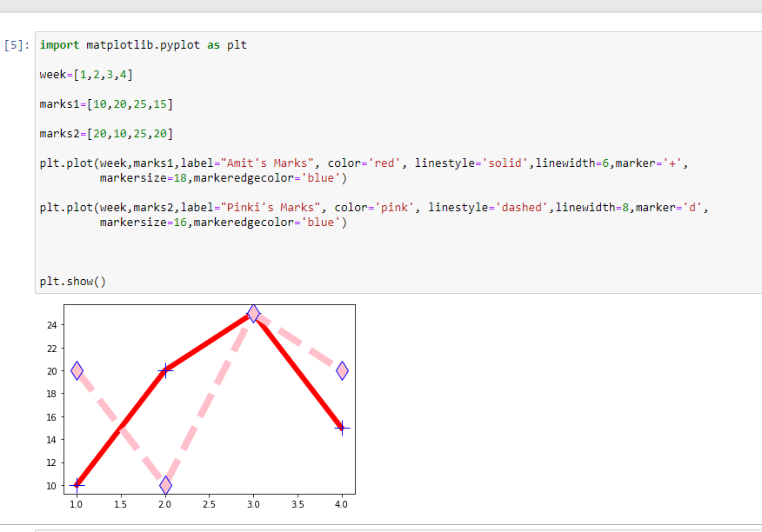Click the blue plus marker at week 2.0
Image resolution: width=762 pixels, height=532 pixels.
click(165, 370)
